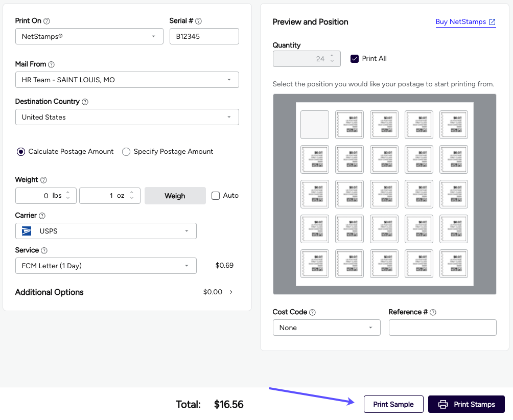Click the help icon beside Serial #
This screenshot has width=513, height=420.
[x=199, y=21]
